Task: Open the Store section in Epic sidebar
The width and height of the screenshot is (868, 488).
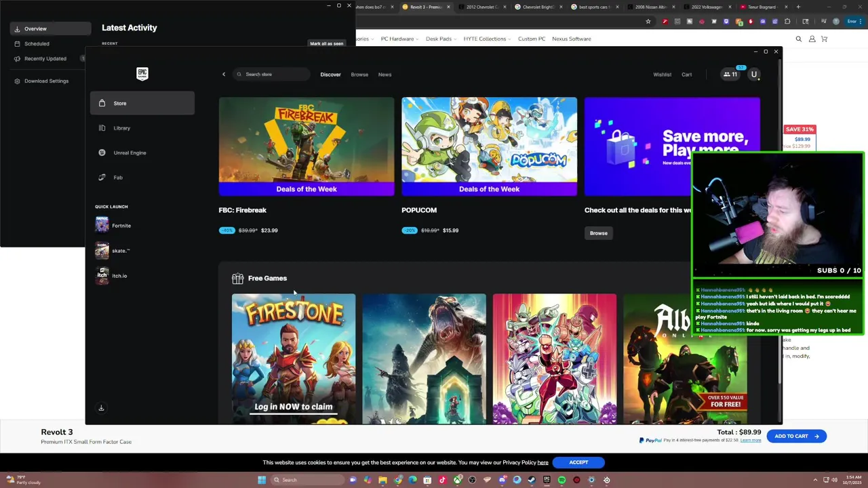Action: pyautogui.click(x=142, y=103)
